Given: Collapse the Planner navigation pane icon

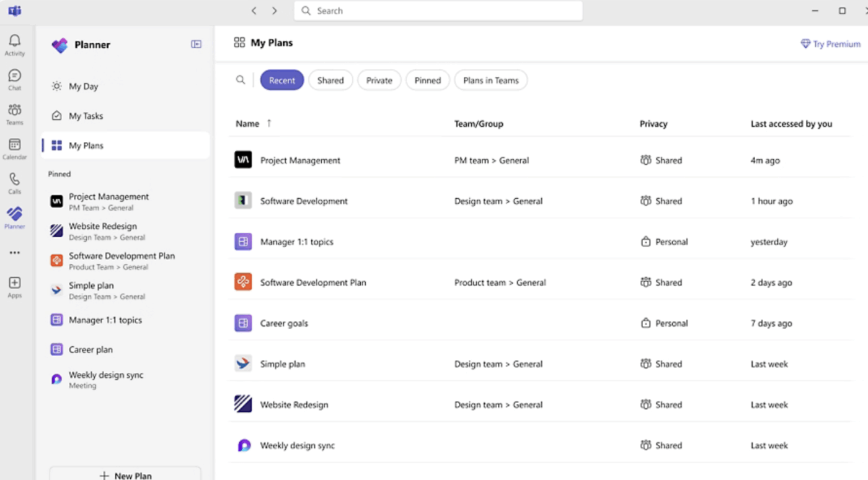Looking at the screenshot, I should click(x=196, y=44).
